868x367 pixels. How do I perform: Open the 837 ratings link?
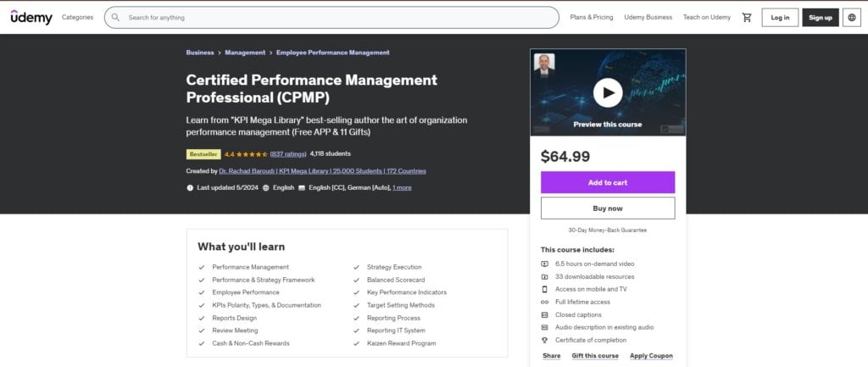point(288,154)
